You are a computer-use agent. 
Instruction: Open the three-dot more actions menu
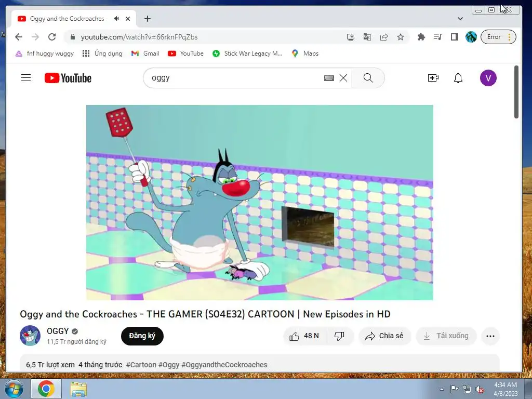[x=490, y=336]
